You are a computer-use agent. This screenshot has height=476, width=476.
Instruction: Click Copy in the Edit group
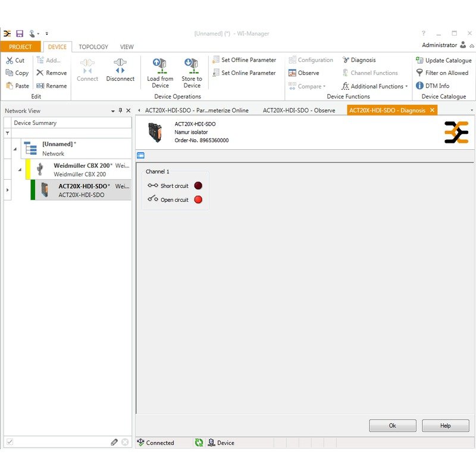click(17, 73)
